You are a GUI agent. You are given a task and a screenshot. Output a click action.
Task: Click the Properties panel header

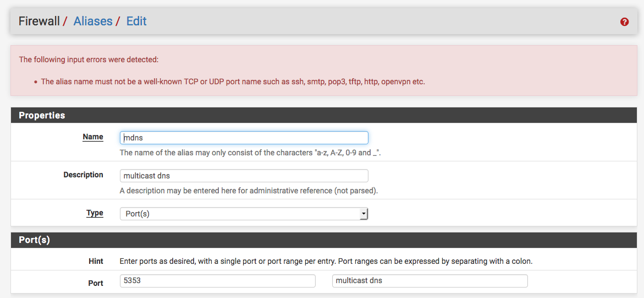(323, 115)
